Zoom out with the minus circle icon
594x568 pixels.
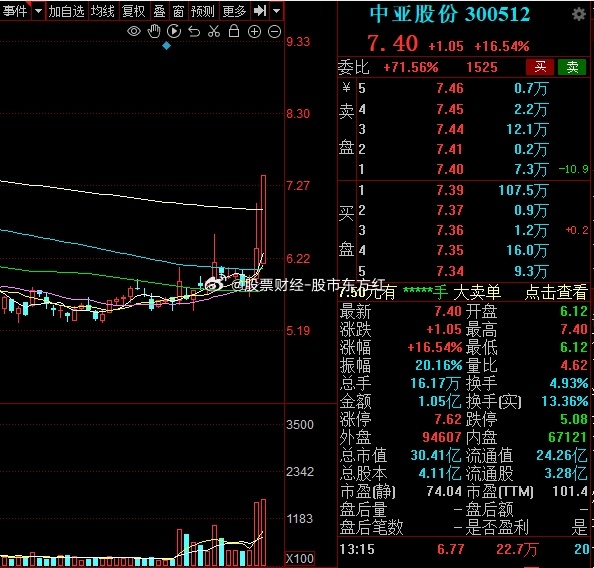click(x=274, y=32)
